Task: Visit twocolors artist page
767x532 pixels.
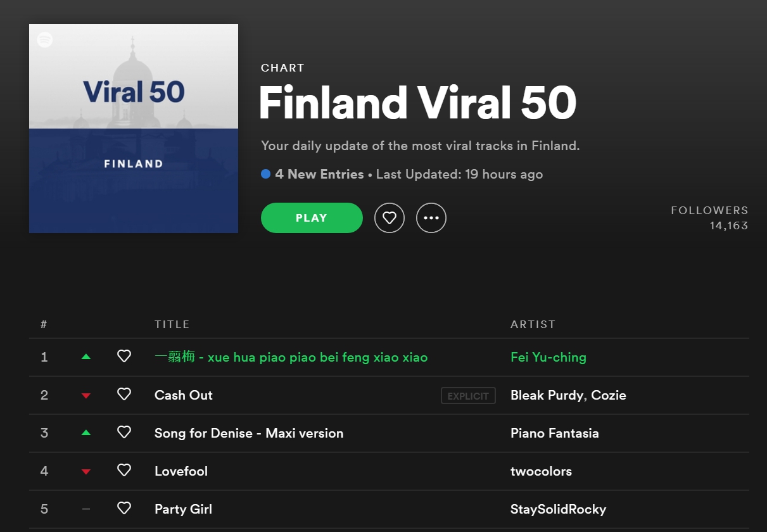Action: pos(541,471)
